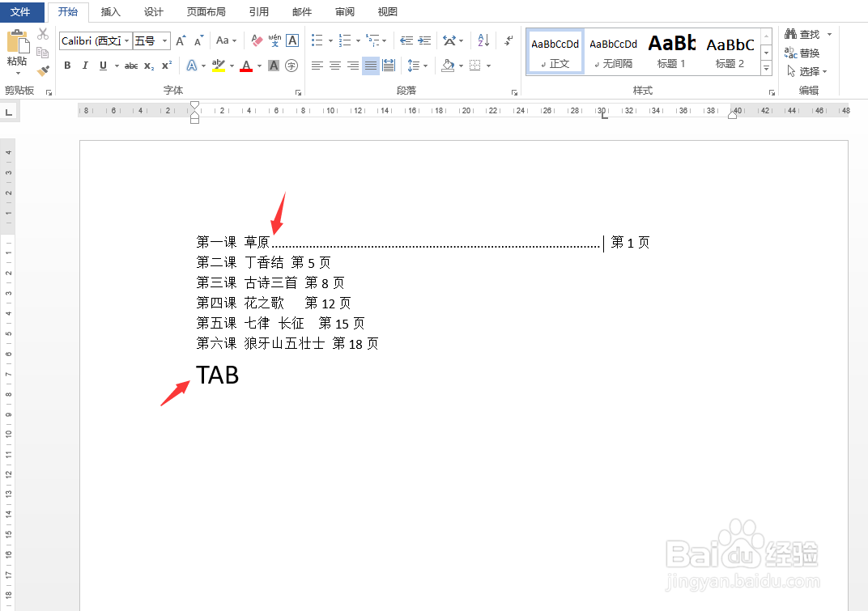868x611 pixels.
Task: Switch to the 页面布局 Page Layout tab
Action: (206, 11)
